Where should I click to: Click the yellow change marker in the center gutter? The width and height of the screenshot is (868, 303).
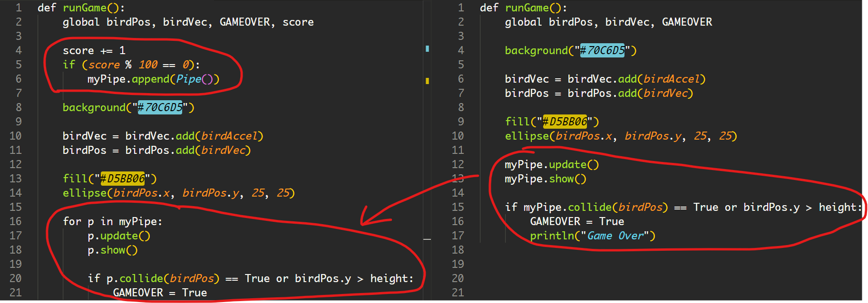[x=427, y=81]
